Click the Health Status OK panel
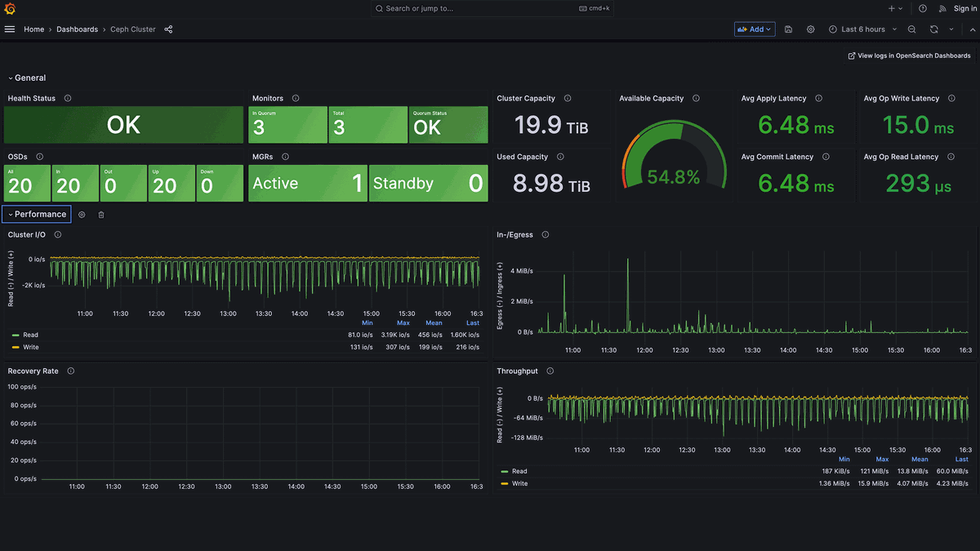 click(123, 125)
